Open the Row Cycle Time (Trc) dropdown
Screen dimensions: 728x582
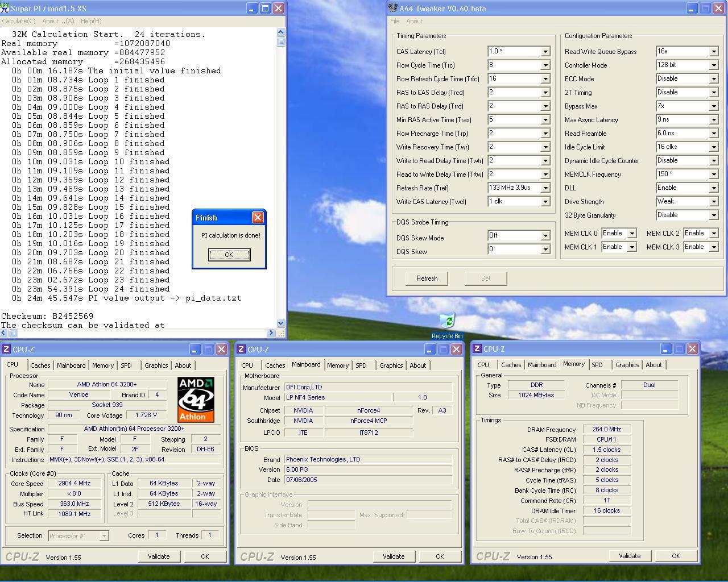[545, 65]
